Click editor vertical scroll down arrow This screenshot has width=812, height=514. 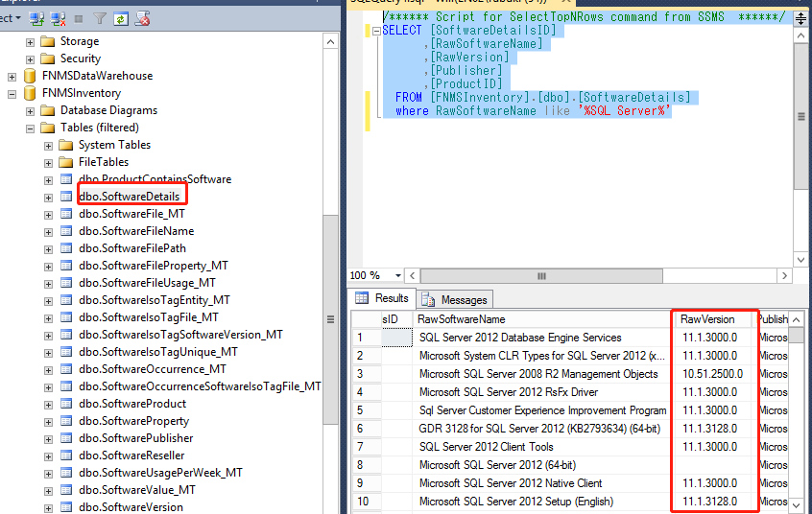[x=800, y=259]
